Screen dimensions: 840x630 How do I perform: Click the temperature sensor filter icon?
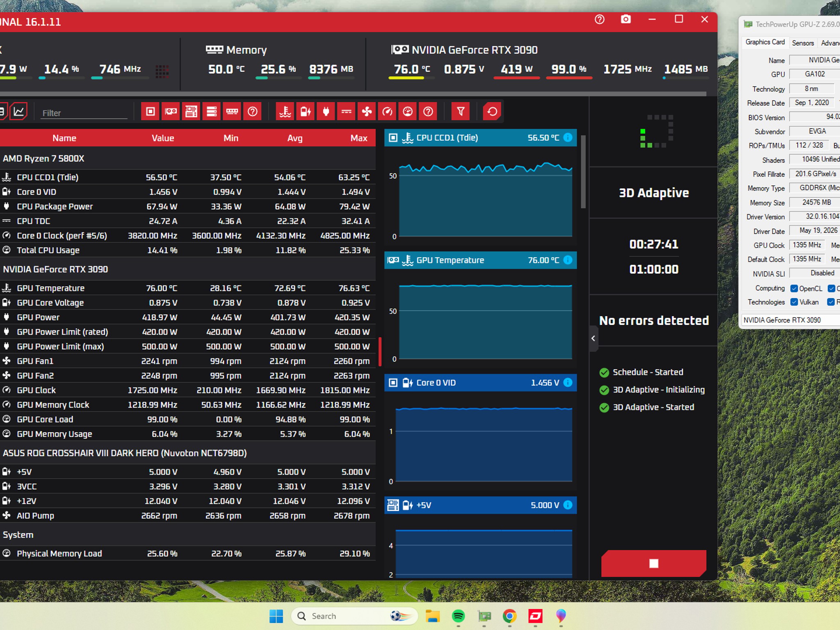click(x=285, y=112)
